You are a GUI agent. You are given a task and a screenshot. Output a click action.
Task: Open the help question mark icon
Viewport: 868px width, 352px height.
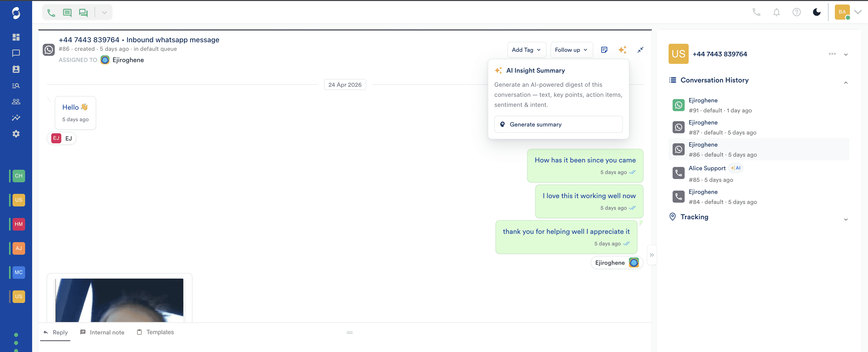tap(796, 13)
